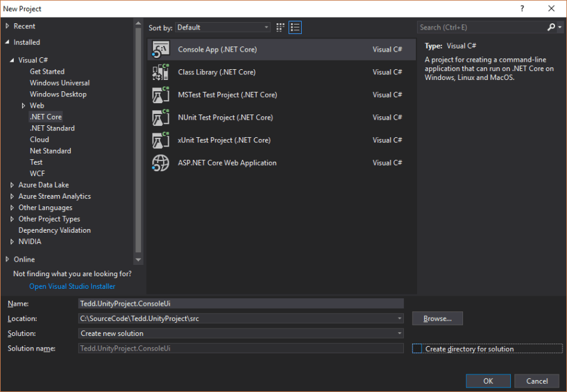
Task: Expand the Online node
Action: pyautogui.click(x=7, y=259)
